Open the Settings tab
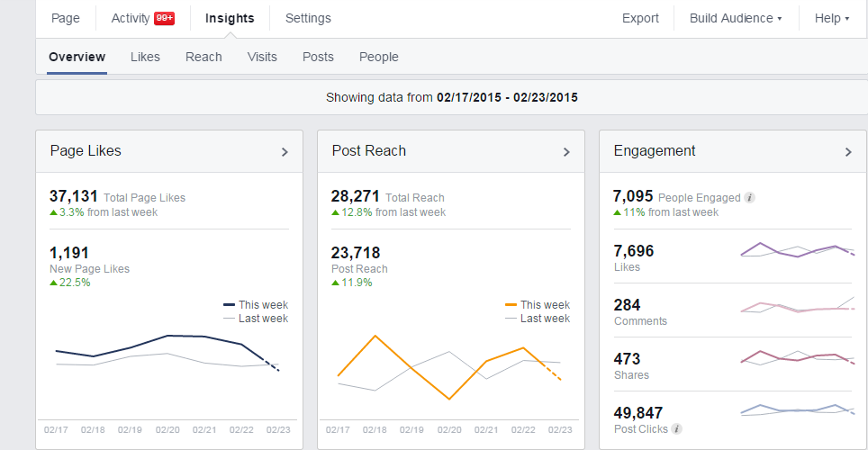The image size is (868, 450). coord(308,18)
